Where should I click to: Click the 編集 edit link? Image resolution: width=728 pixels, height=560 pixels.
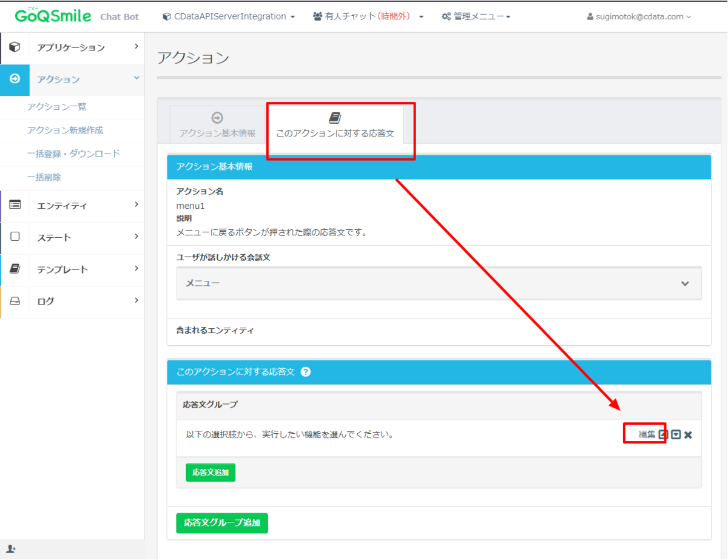click(647, 434)
